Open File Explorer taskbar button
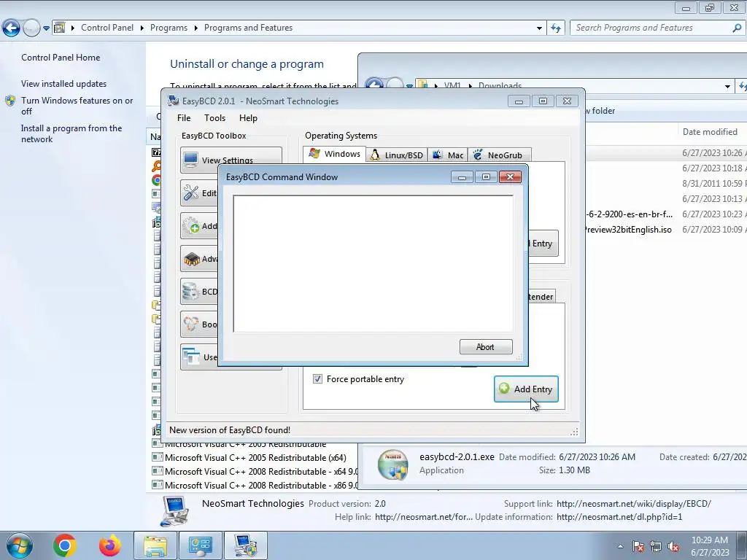The height and width of the screenshot is (560, 747). click(155, 545)
